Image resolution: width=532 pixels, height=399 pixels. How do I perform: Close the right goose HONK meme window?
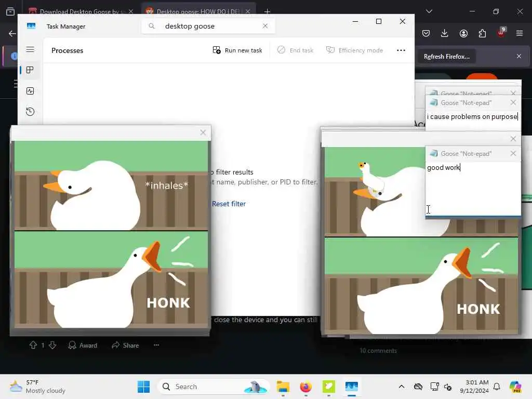[513, 139]
